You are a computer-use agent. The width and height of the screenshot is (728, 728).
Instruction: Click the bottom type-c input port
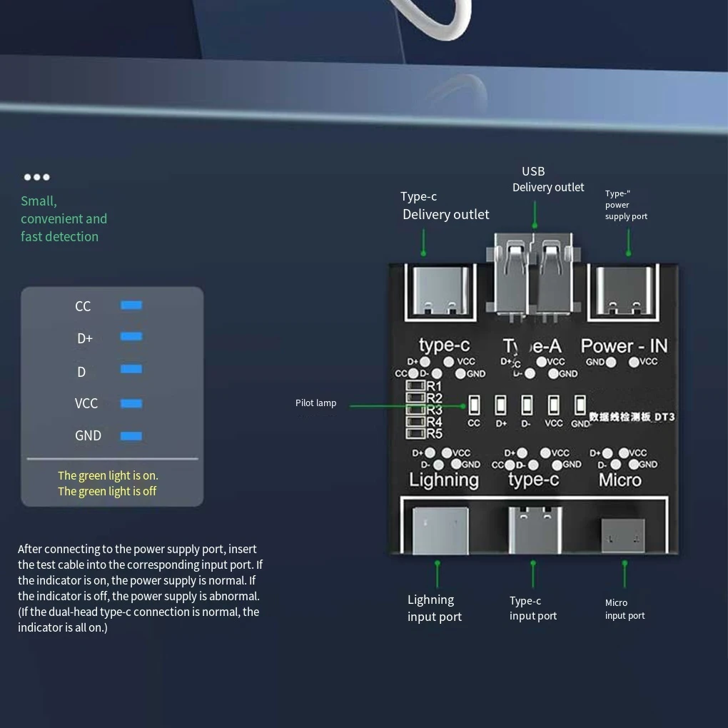(x=535, y=530)
